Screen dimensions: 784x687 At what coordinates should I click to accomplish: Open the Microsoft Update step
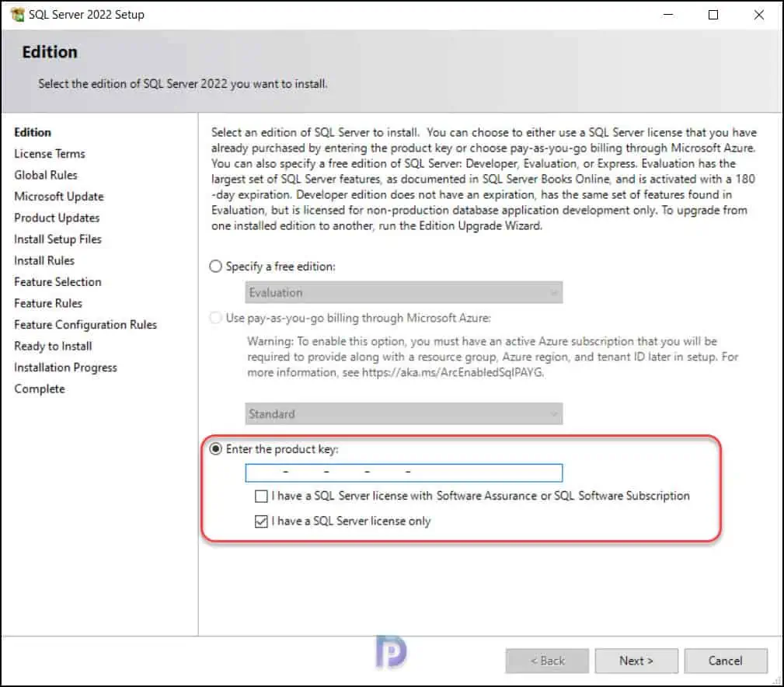coord(59,197)
